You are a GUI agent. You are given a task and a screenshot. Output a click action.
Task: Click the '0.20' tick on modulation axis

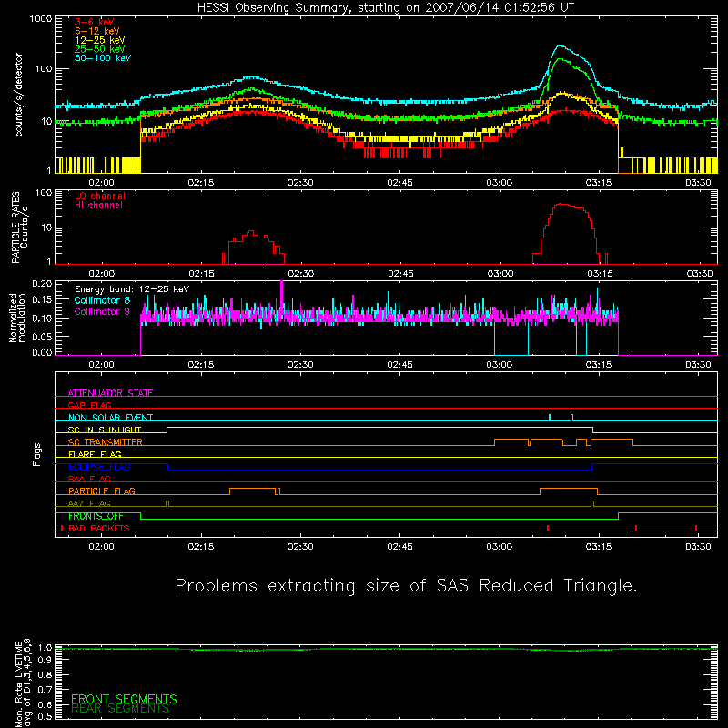pyautogui.click(x=42, y=284)
